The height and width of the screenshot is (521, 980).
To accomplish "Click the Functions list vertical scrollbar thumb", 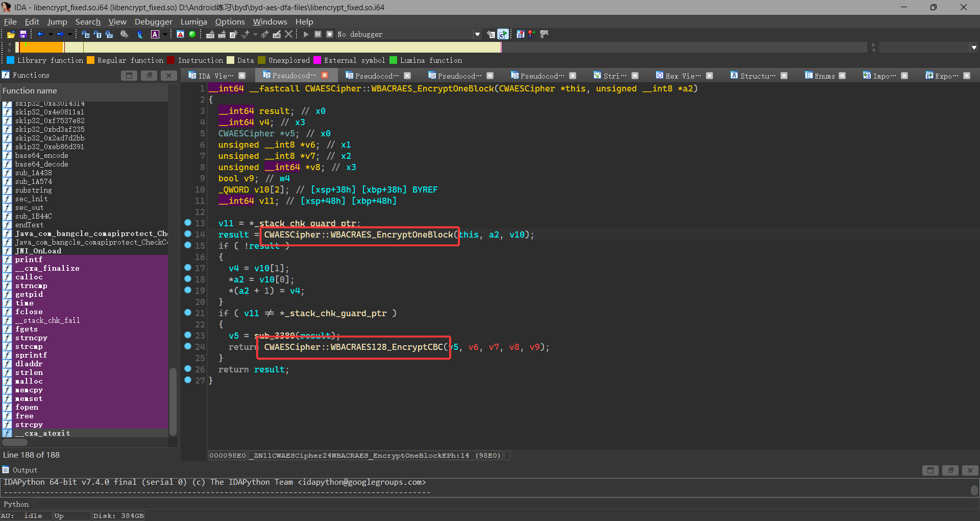I will [173, 401].
